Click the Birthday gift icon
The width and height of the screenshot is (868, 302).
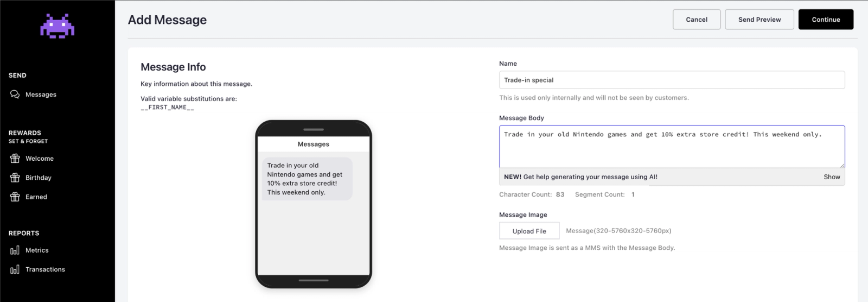(x=15, y=178)
